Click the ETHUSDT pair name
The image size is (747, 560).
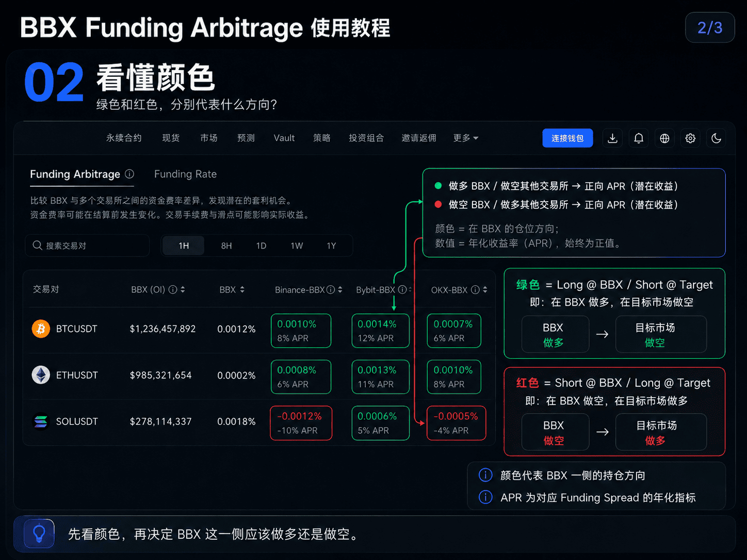pyautogui.click(x=77, y=375)
